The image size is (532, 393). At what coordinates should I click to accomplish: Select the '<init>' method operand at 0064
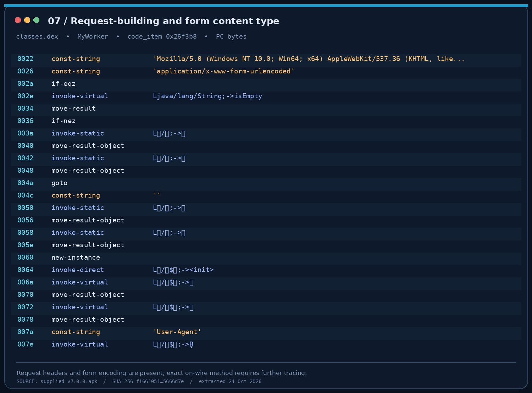pos(183,270)
